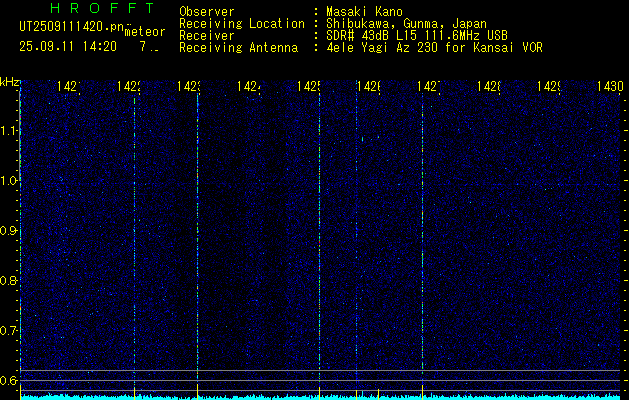The height and width of the screenshot is (400, 629).
Task: Click the 1429 time axis label
Action: (x=548, y=86)
